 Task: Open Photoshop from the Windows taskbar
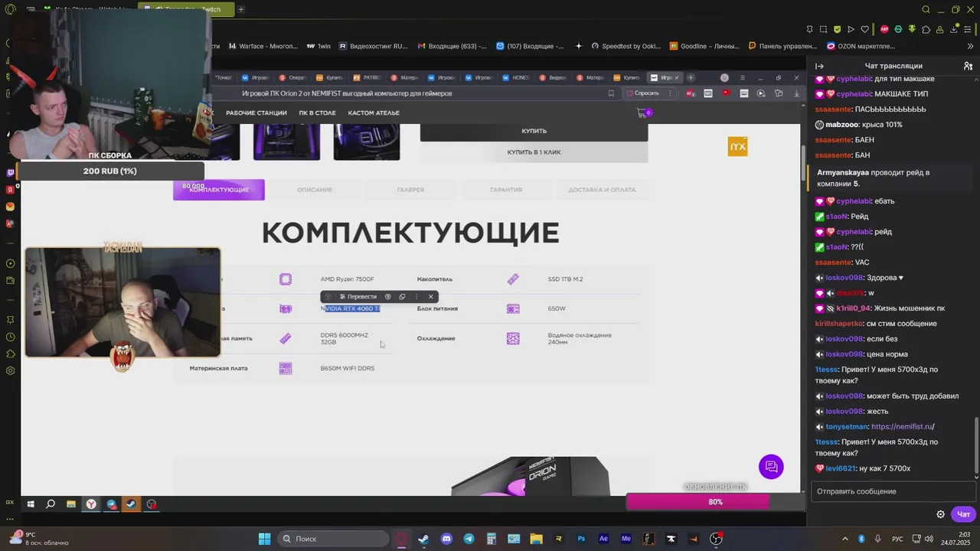581,539
